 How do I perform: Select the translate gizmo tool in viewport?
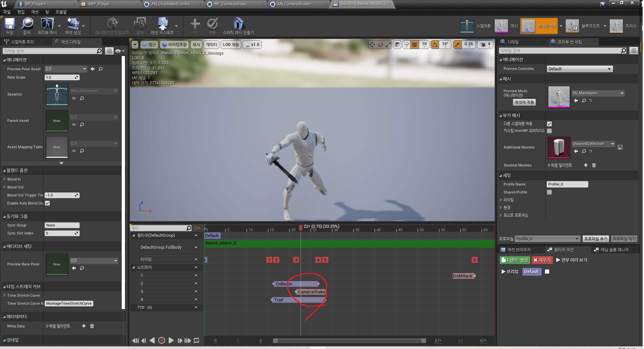(x=372, y=44)
